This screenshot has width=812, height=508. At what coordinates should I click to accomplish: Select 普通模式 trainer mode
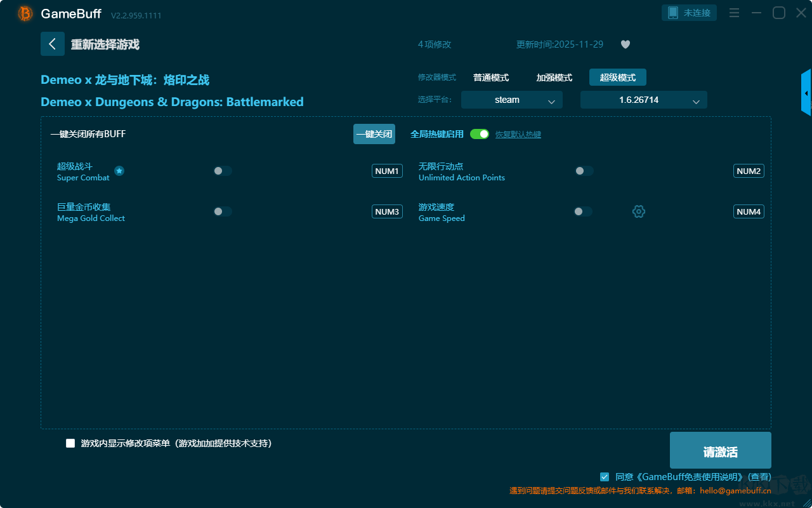pyautogui.click(x=491, y=77)
